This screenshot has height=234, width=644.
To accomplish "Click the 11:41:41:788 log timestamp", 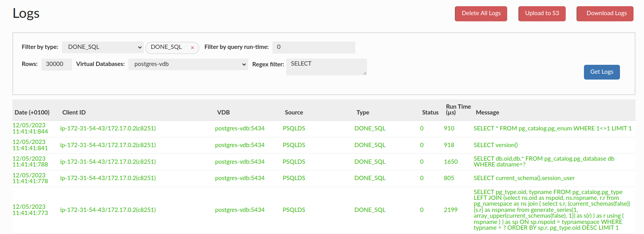I will tap(30, 165).
